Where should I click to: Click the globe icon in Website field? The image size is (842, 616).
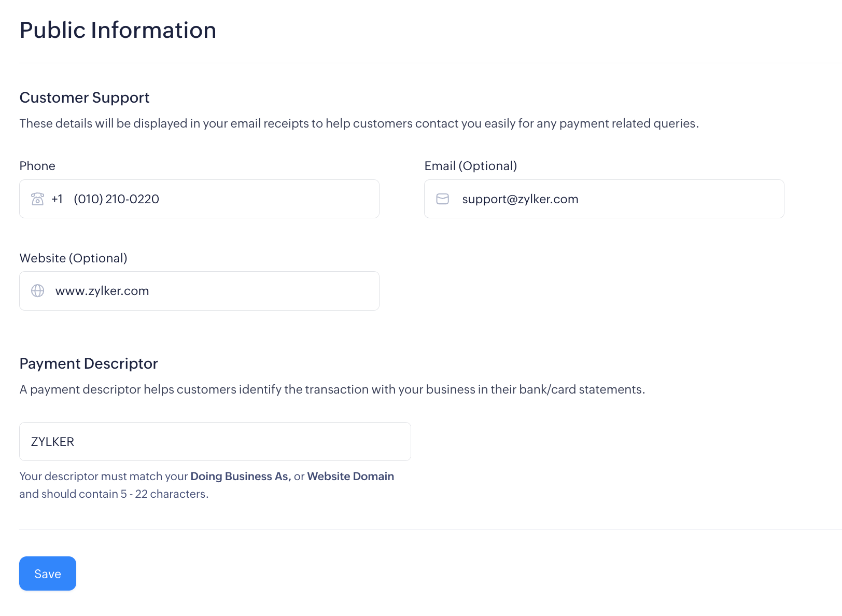coord(38,291)
